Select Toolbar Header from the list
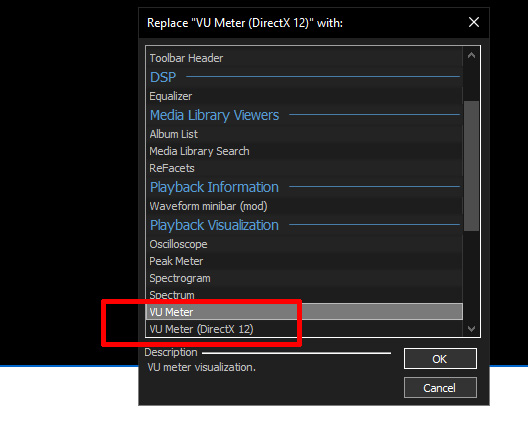The image size is (528, 423). (304, 58)
